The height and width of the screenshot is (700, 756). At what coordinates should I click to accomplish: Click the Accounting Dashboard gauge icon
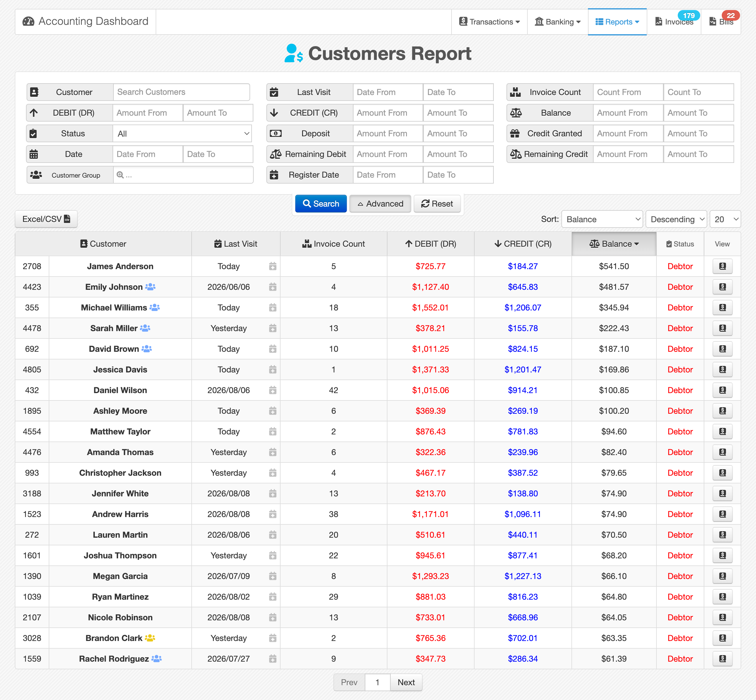coord(28,21)
